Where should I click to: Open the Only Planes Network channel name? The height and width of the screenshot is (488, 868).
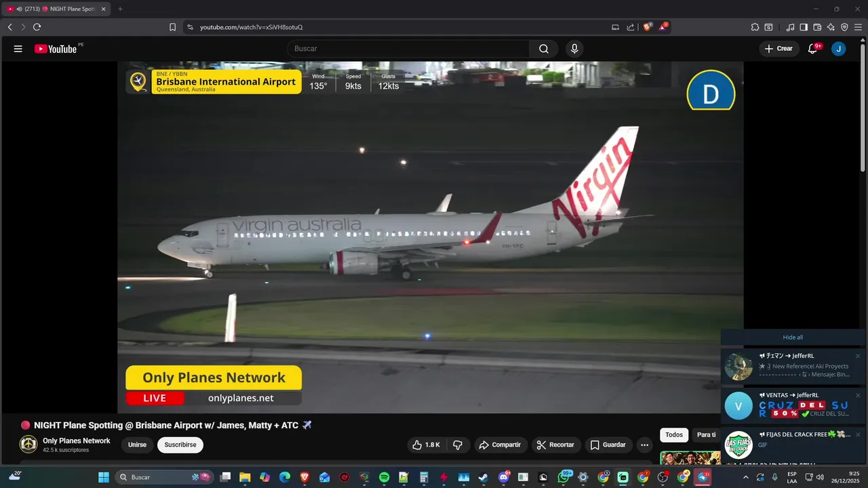(x=76, y=441)
